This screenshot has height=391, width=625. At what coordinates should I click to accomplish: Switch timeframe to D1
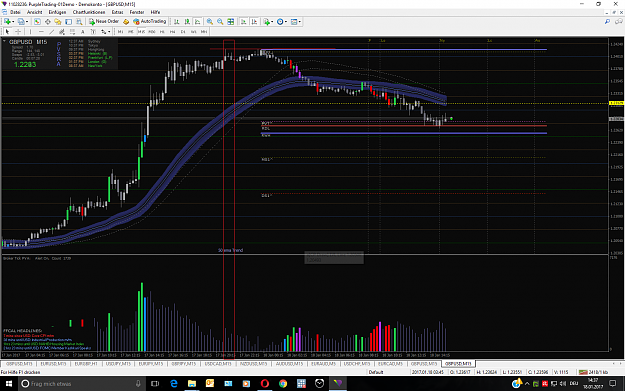pyautogui.click(x=183, y=31)
